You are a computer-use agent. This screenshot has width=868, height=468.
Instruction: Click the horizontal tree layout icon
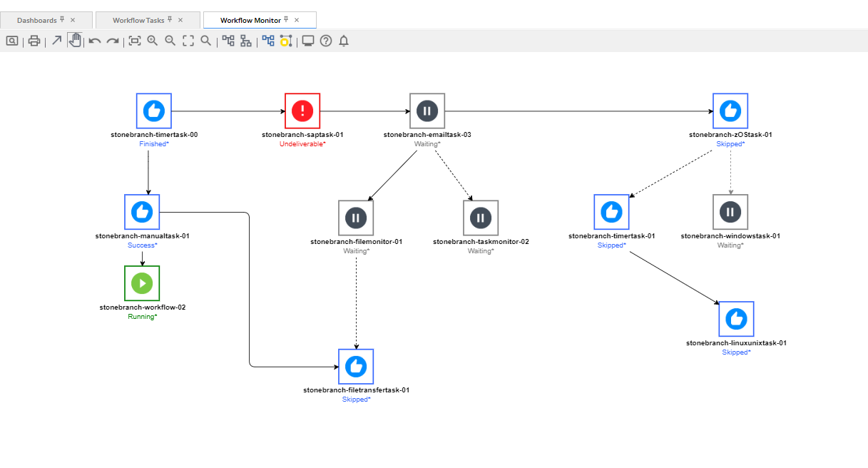click(x=228, y=41)
